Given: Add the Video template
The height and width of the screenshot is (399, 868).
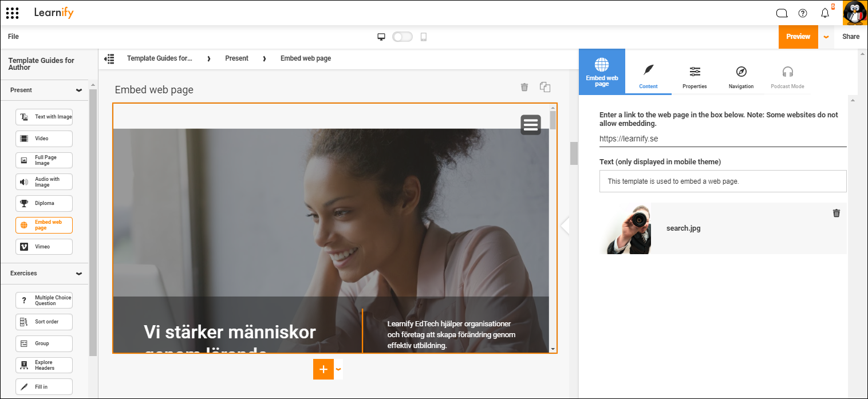Looking at the screenshot, I should (x=44, y=139).
